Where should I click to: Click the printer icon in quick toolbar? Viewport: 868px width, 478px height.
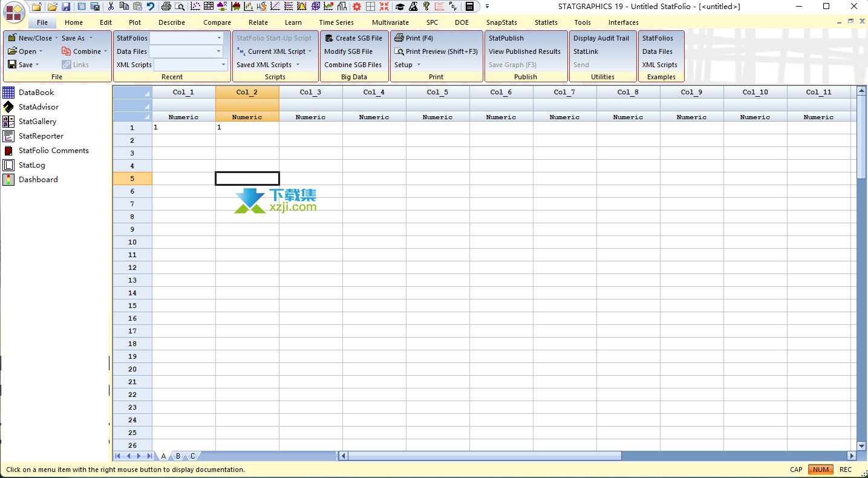[x=166, y=7]
